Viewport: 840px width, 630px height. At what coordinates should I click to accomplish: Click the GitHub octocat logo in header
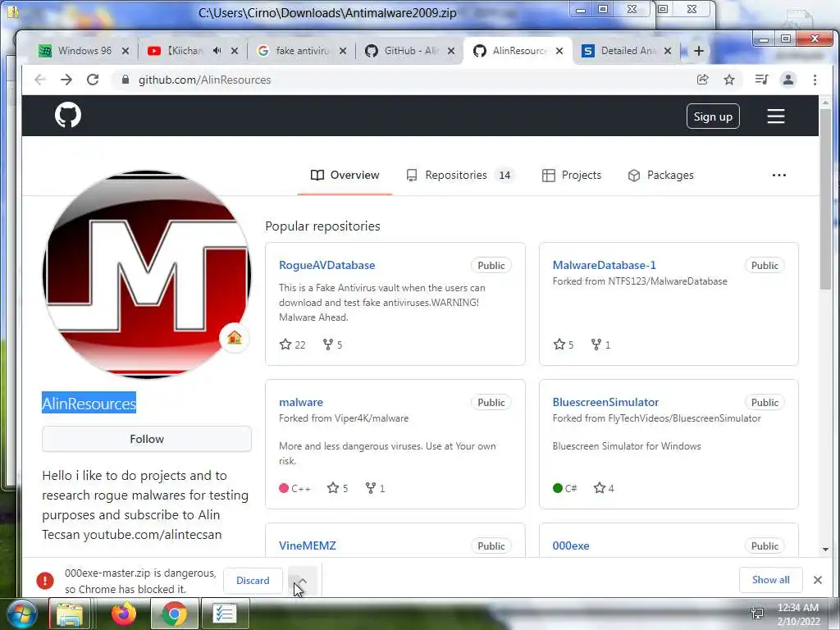click(68, 115)
